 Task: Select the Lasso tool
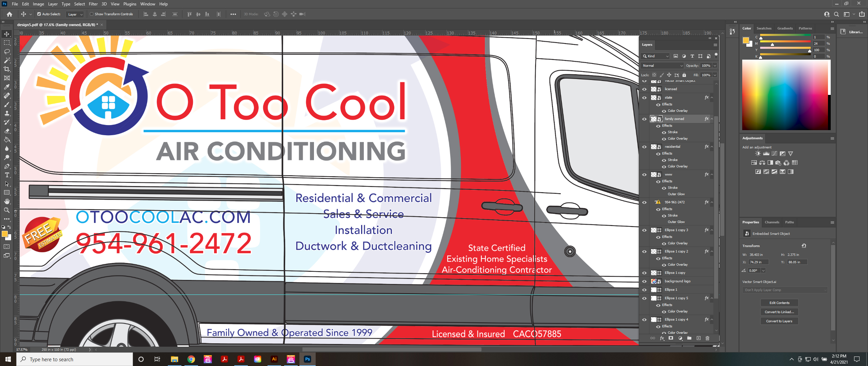coord(7,52)
